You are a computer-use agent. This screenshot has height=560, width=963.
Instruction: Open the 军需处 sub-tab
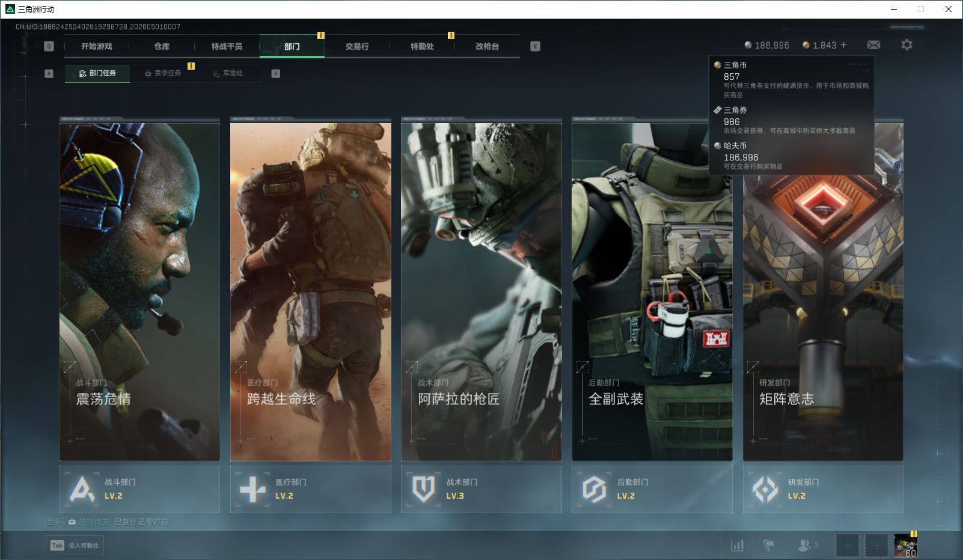click(227, 73)
